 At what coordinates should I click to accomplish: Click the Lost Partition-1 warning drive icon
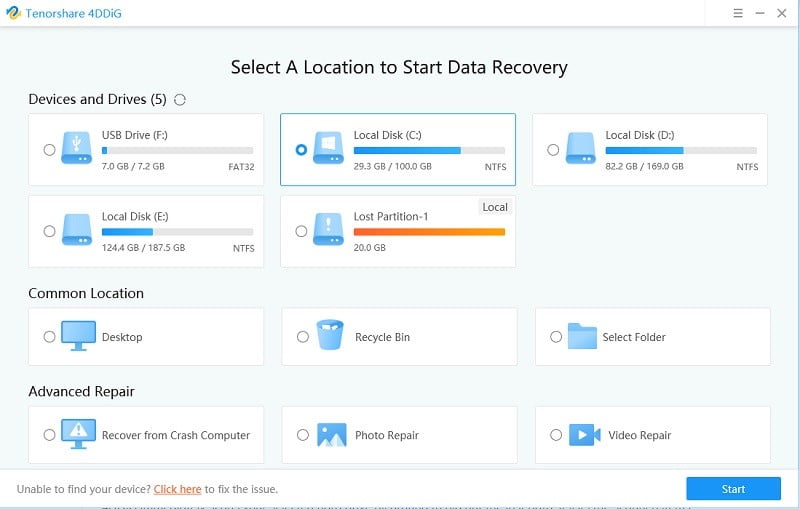pos(330,230)
